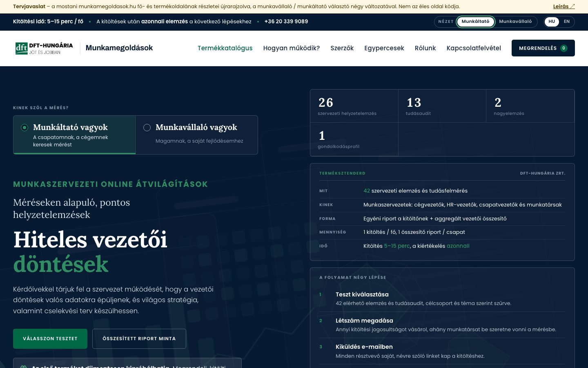Click the "MUNKASZERVEZETI ONLINE ÁTVILÁGÍTÁSOK" heading
Image resolution: width=588 pixels, height=368 pixels.
111,184
